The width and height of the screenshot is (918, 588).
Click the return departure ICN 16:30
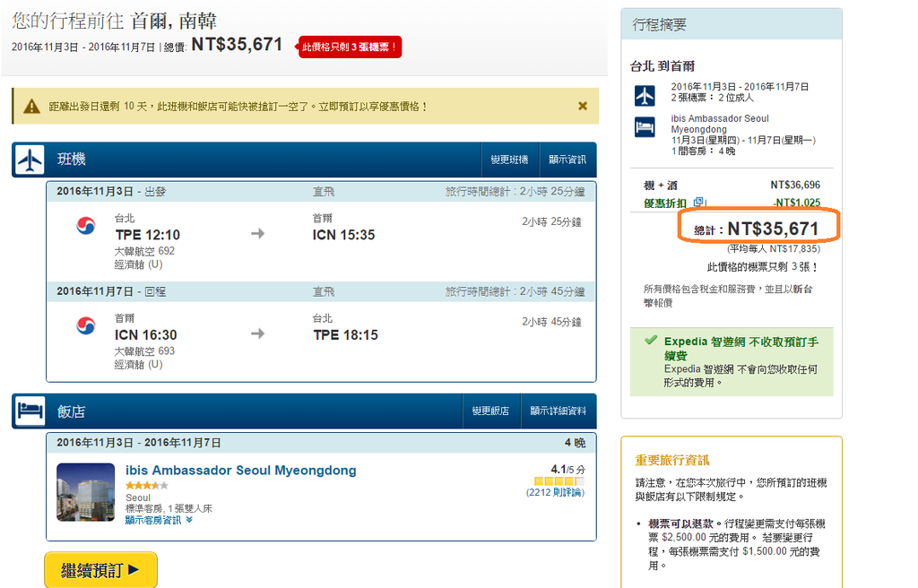pos(146,335)
